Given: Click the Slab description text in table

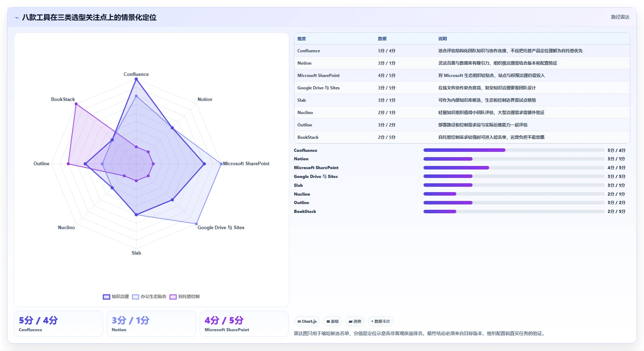Looking at the screenshot, I should tap(487, 100).
